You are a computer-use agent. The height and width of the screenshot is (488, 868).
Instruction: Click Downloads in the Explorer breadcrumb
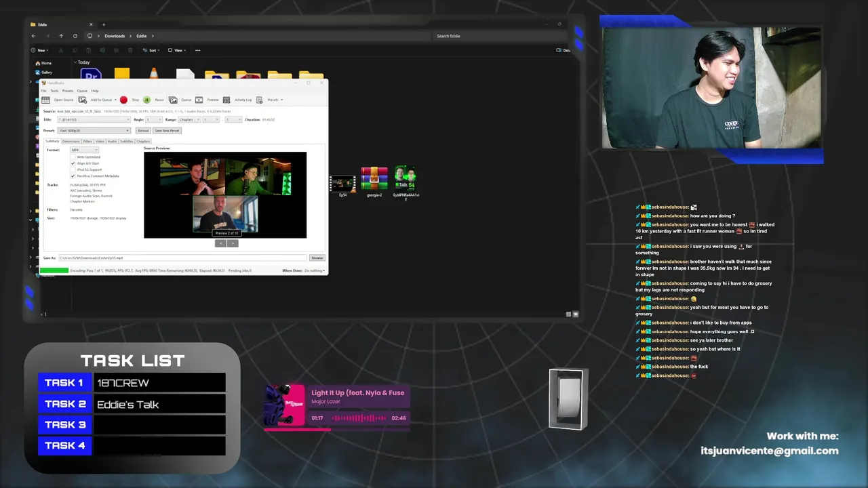115,36
